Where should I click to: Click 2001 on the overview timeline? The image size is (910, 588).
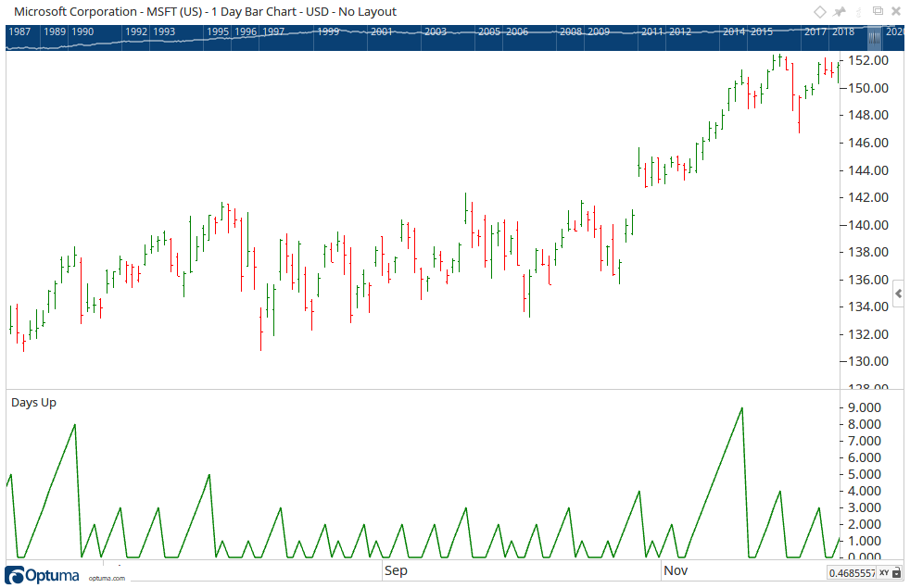pyautogui.click(x=381, y=31)
